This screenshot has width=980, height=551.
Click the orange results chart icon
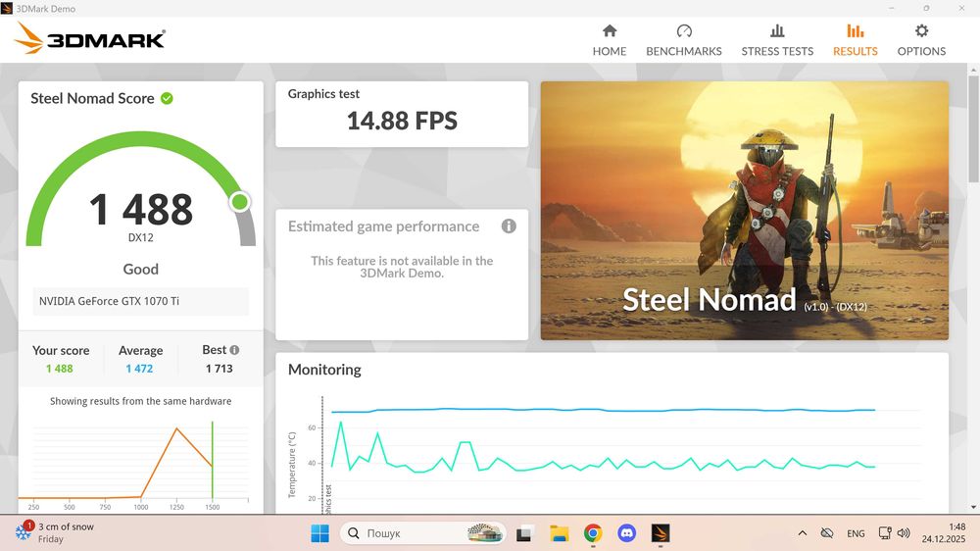coord(855,30)
